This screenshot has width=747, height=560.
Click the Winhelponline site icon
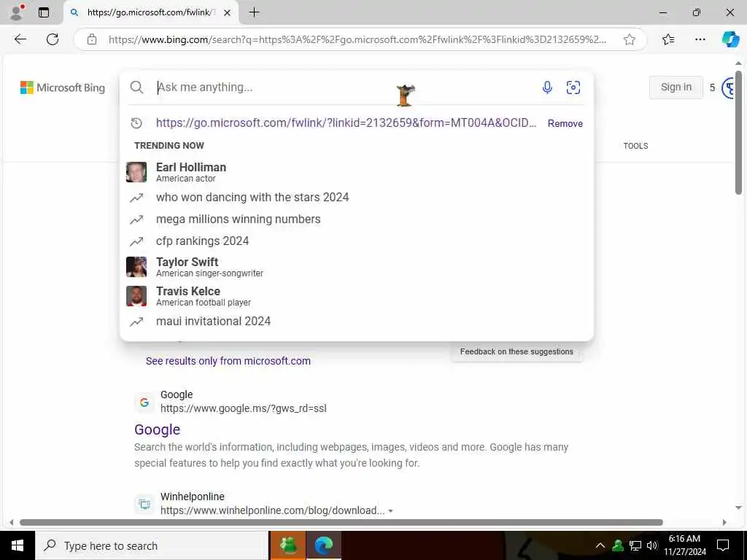[144, 504]
